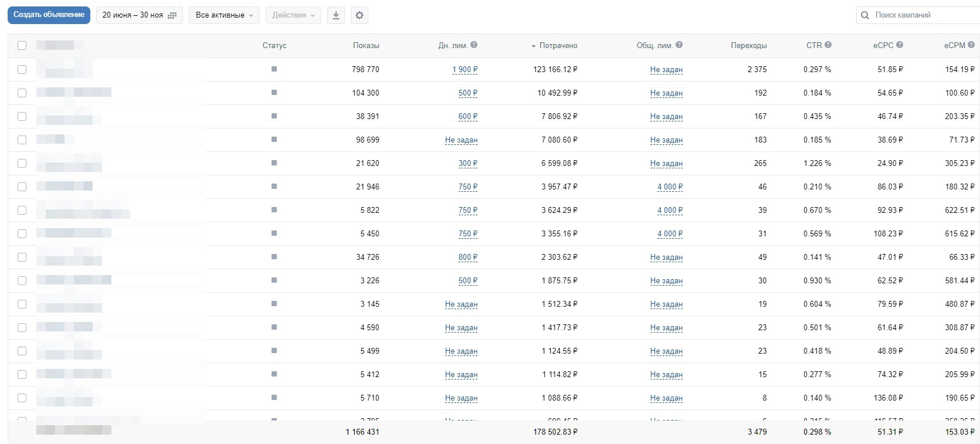Click the help icon next to eCPC
The height and width of the screenshot is (444, 980).
click(x=900, y=45)
